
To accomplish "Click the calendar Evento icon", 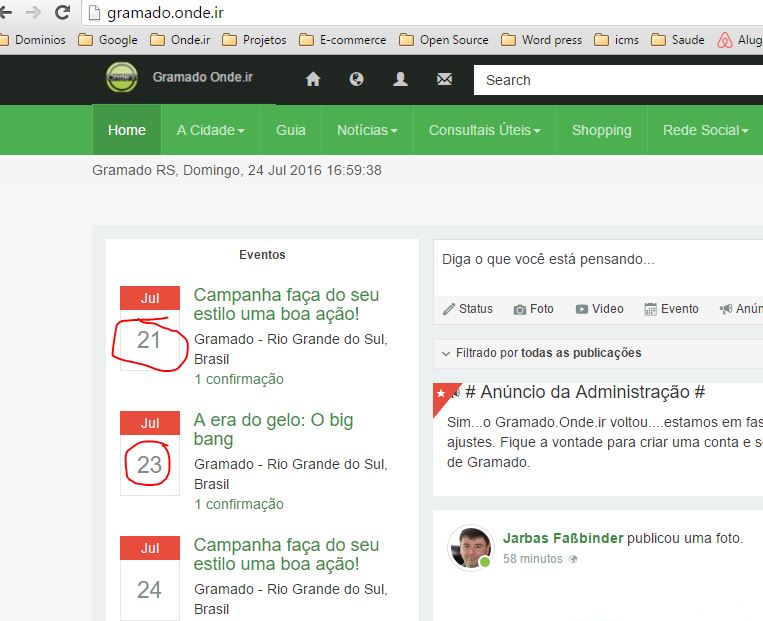I will (x=650, y=309).
